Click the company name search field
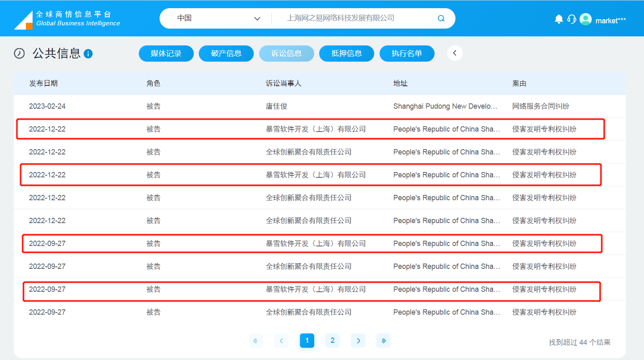 point(355,18)
